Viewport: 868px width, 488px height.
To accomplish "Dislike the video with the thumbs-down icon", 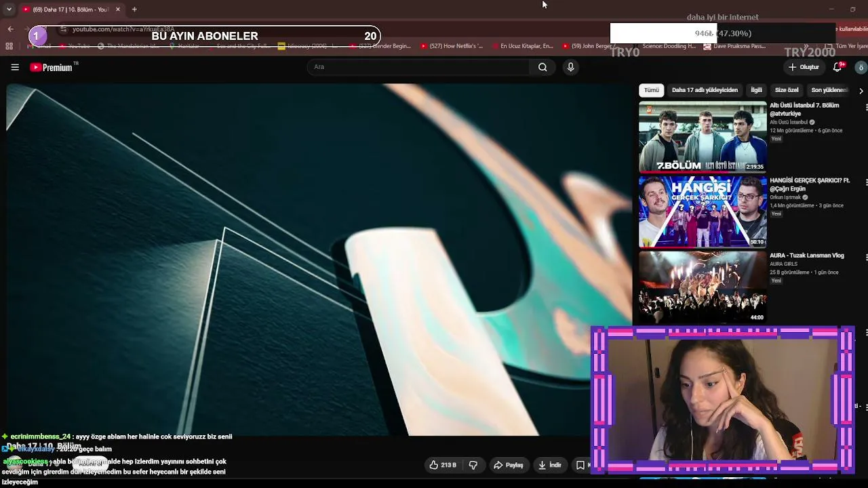I will [473, 465].
